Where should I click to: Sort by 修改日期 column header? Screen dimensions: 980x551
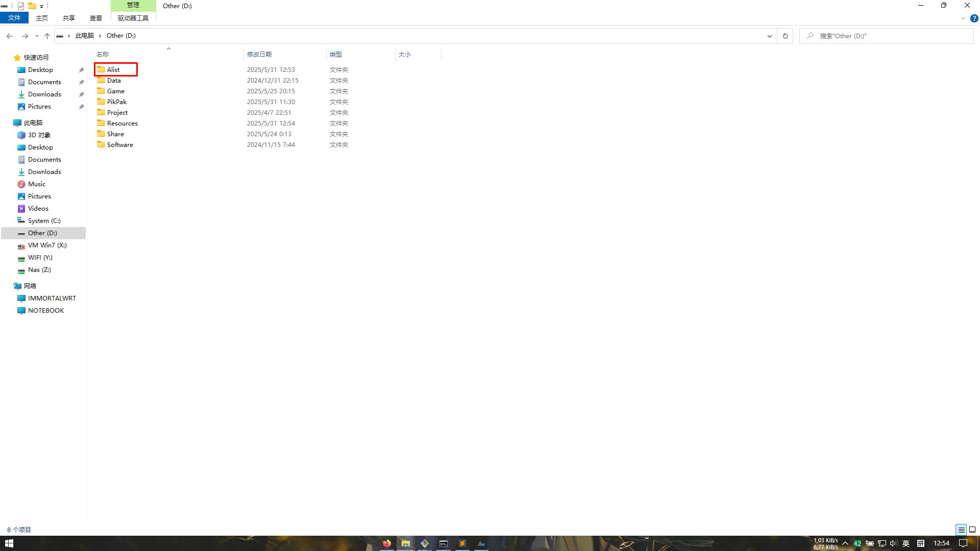259,54
